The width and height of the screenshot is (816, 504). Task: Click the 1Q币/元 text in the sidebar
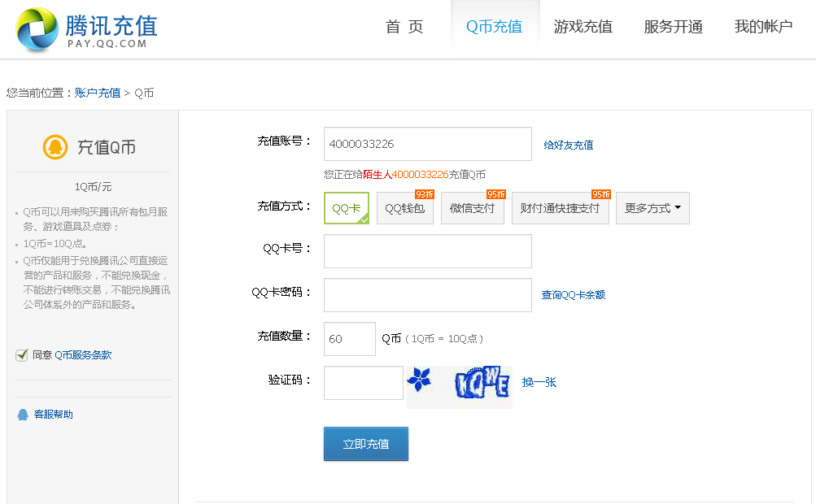94,187
